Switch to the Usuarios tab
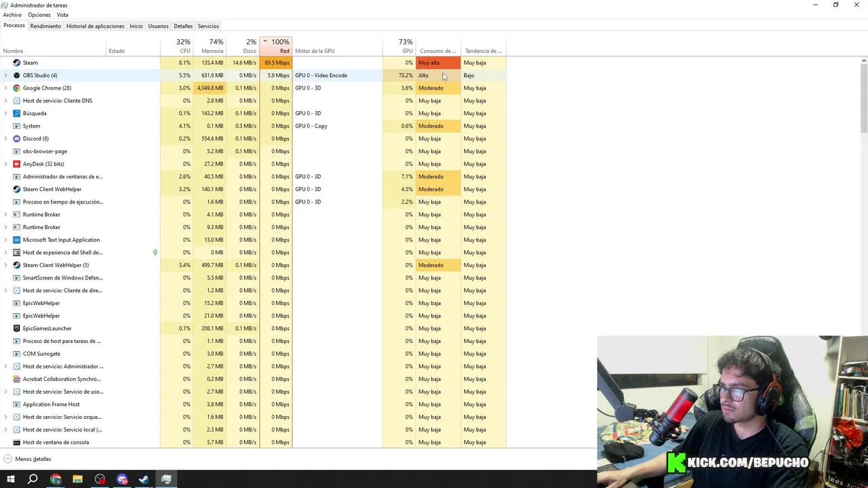This screenshot has height=488, width=868. (158, 26)
